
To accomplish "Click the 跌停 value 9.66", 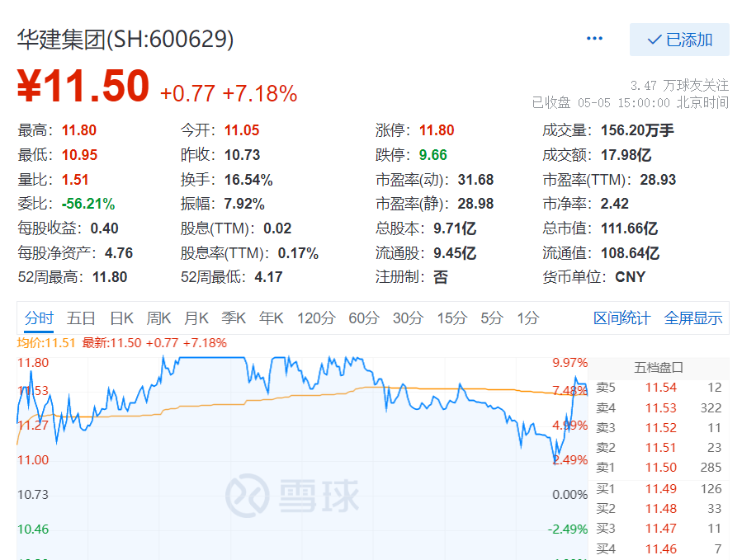I will tap(433, 155).
